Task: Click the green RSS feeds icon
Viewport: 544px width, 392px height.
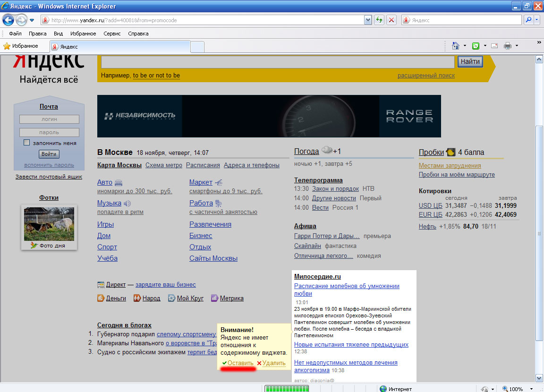Action: pos(476,46)
